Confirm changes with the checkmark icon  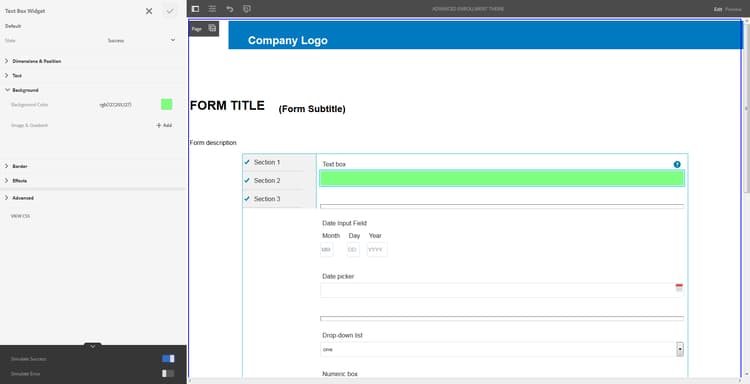pyautogui.click(x=170, y=11)
